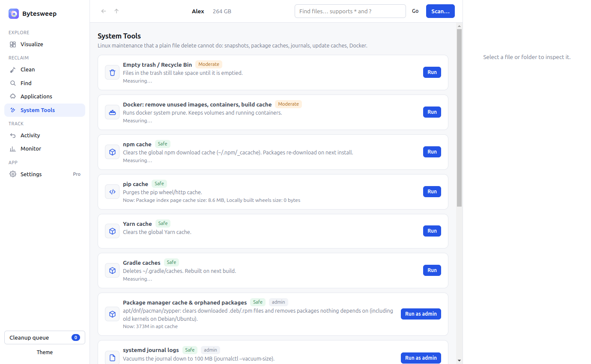Click the admin badge on Package manager cache
Screen dimensions: 591x364
[x=278, y=302]
